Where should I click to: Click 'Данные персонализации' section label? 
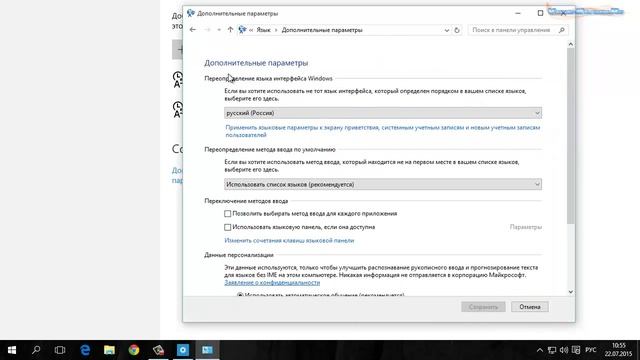(239, 255)
